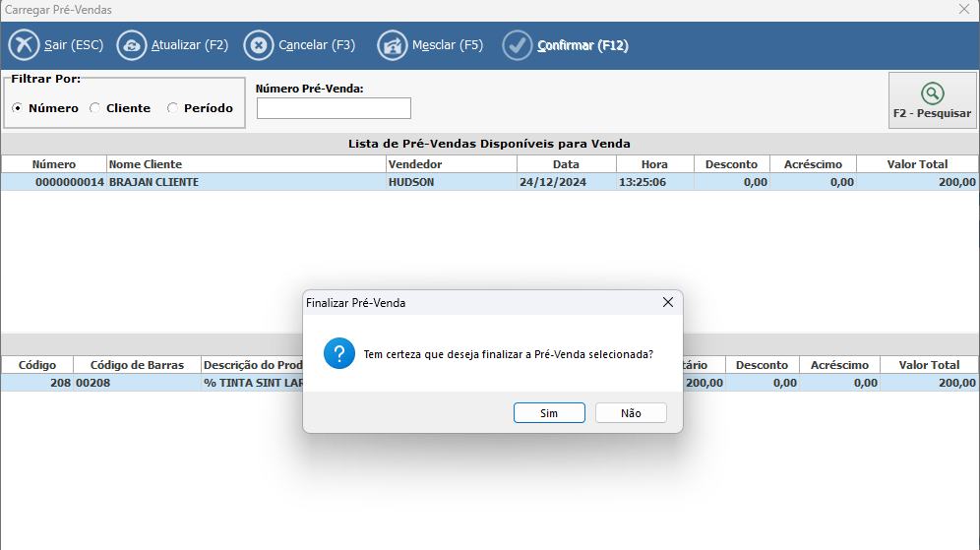Click the Vendedor column header
The image size is (980, 550).
(x=451, y=164)
